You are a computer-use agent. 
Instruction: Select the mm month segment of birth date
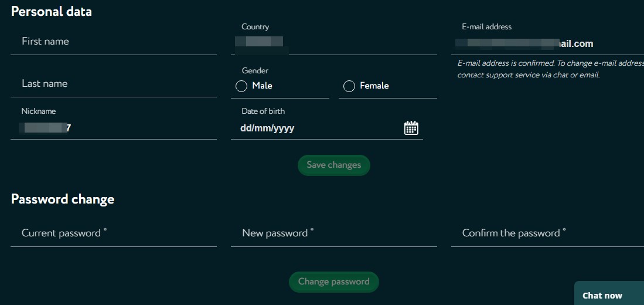[x=261, y=128]
